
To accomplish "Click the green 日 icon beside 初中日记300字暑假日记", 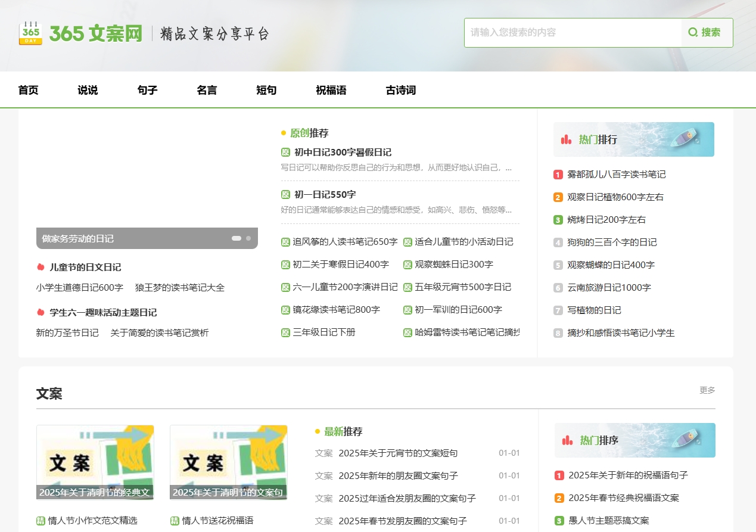I will (x=285, y=153).
